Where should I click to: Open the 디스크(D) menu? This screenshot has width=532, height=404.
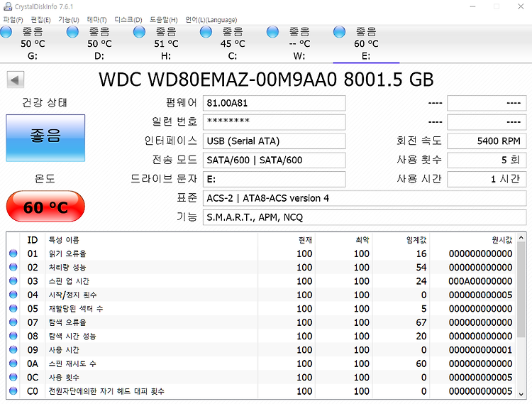pyautogui.click(x=128, y=20)
